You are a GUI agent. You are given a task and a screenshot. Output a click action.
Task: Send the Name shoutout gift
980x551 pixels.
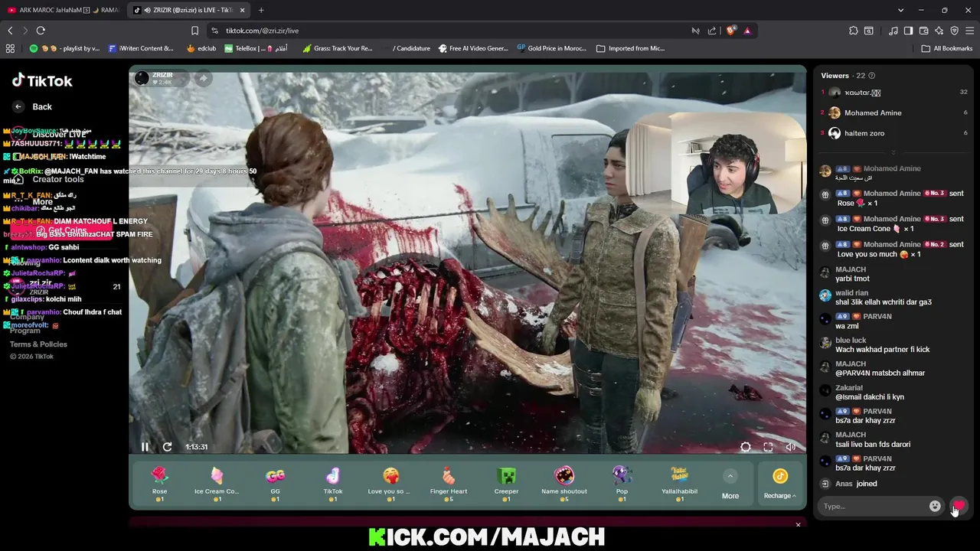[x=564, y=484]
